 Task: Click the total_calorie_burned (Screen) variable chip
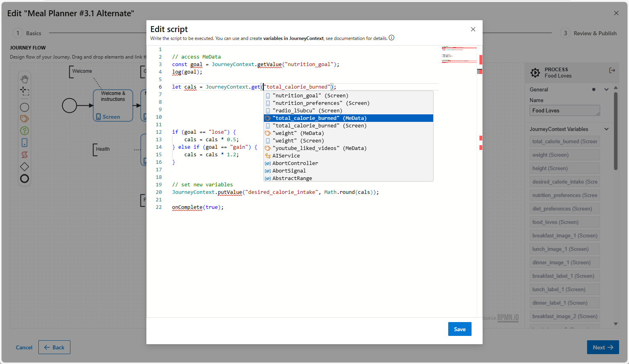[565, 141]
